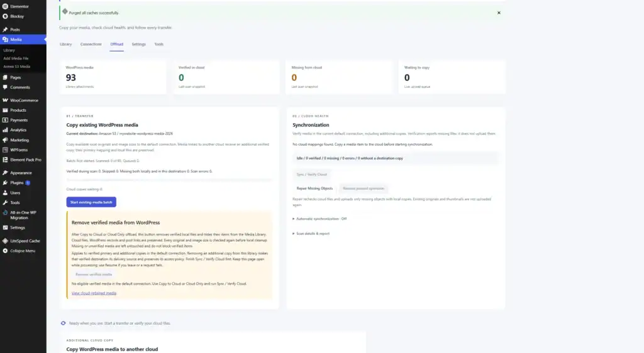Click the Collapse Menu arrow icon

pyautogui.click(x=5, y=251)
